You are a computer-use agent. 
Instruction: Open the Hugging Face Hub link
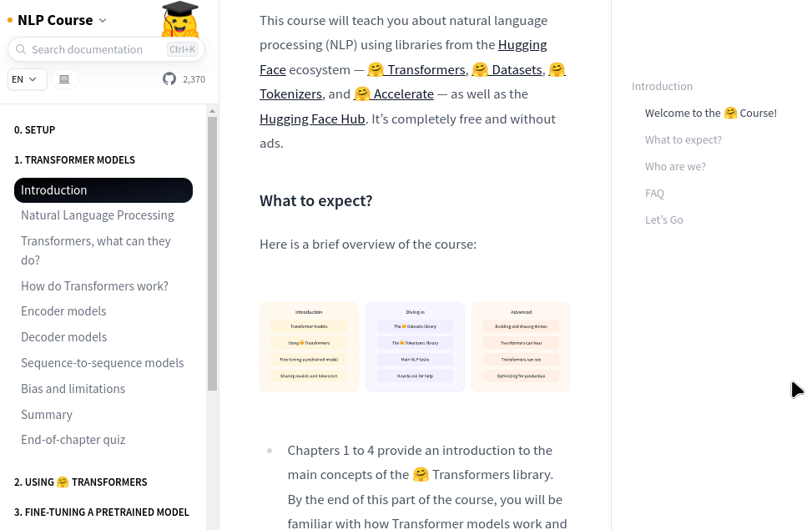pos(312,119)
